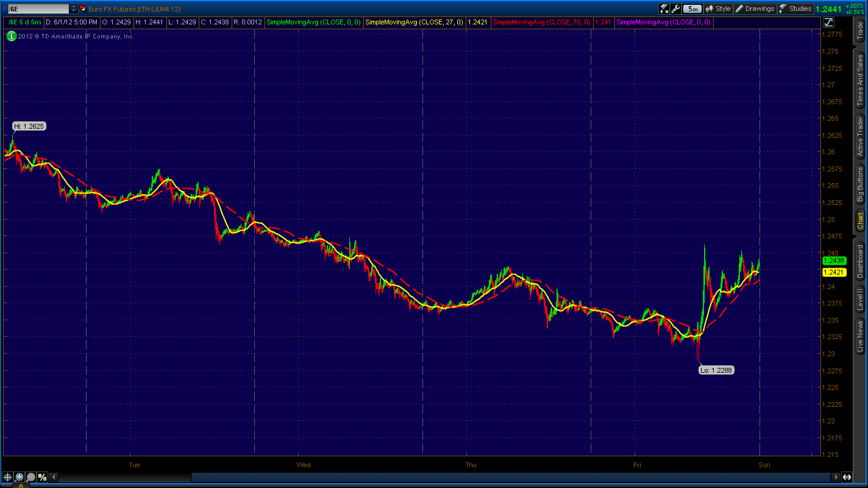This screenshot has width=868, height=488.
Task: Open chart settings wrench icon
Action: coord(675,9)
